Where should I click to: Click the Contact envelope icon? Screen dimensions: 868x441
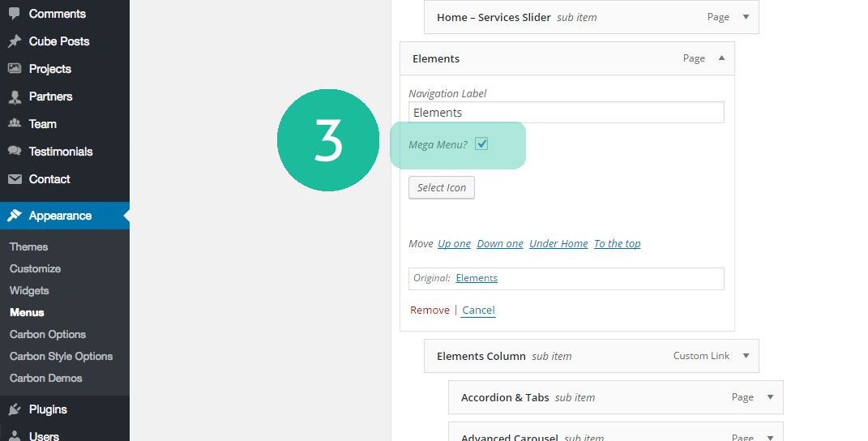click(x=15, y=179)
